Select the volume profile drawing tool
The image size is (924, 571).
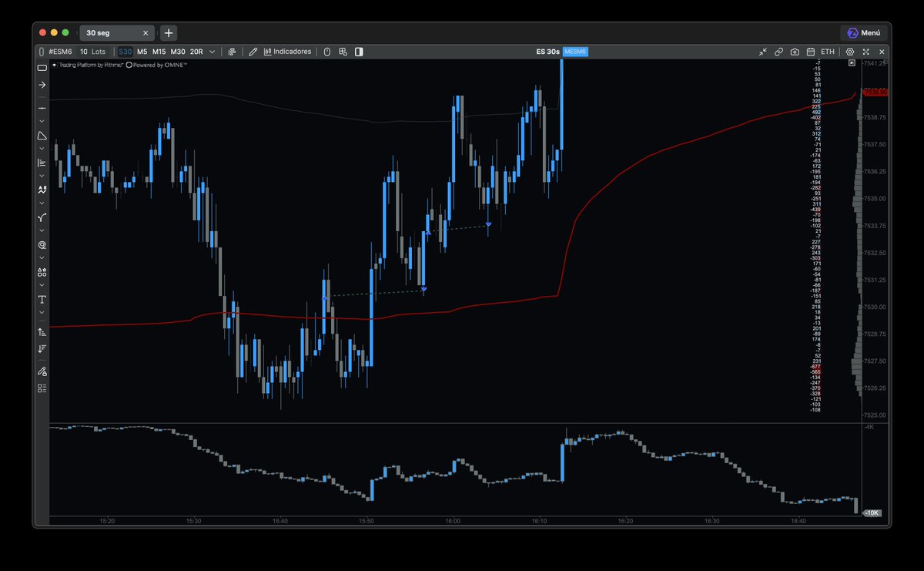[42, 163]
